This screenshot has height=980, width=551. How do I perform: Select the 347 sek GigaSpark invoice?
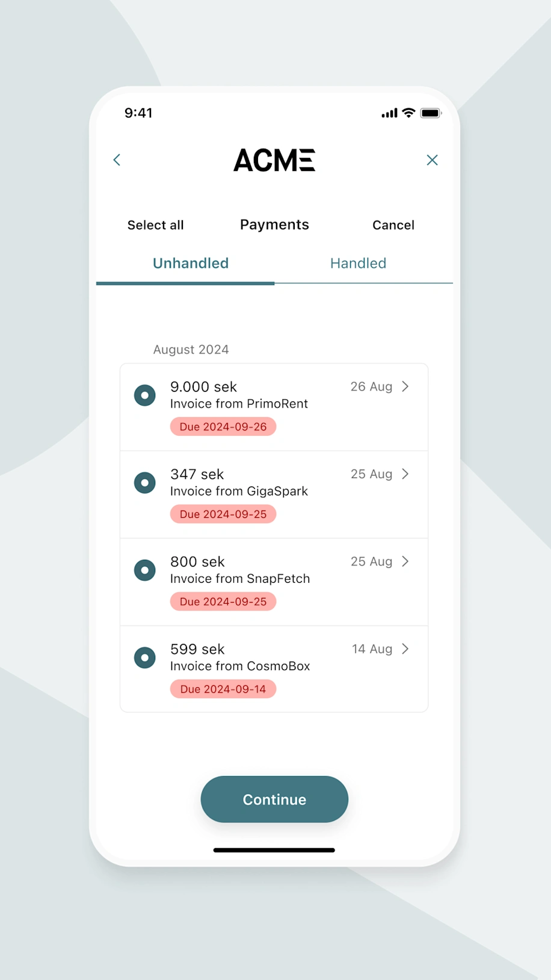144,482
